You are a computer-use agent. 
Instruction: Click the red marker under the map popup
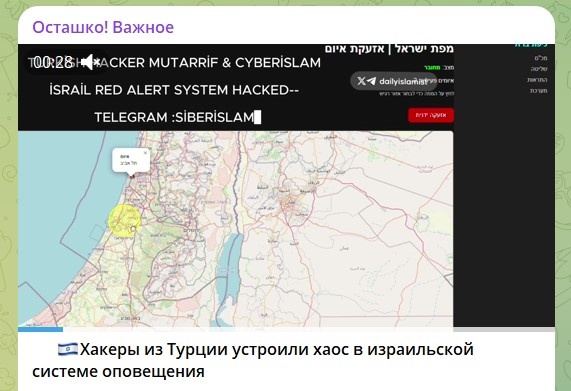pyautogui.click(x=132, y=176)
